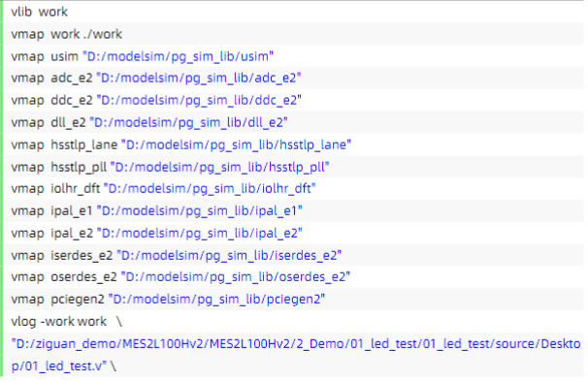The height and width of the screenshot is (382, 588).
Task: Click the ipal_e1 library path
Action: [200, 210]
